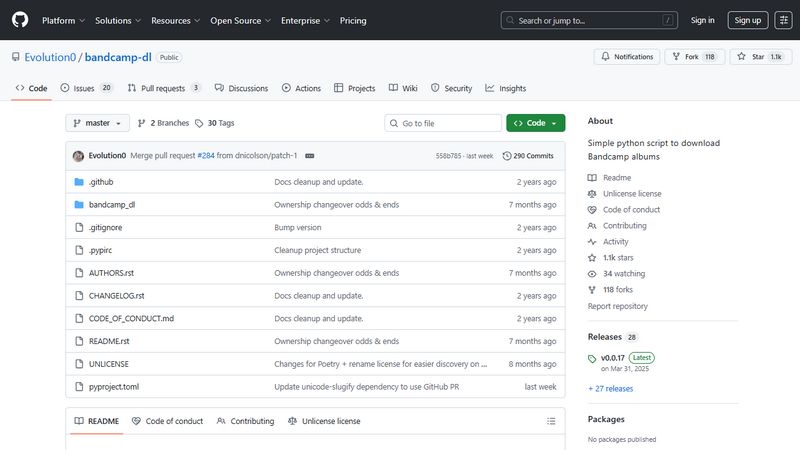Expand the green Code dropdown button
The width and height of the screenshot is (800, 450).
[536, 123]
